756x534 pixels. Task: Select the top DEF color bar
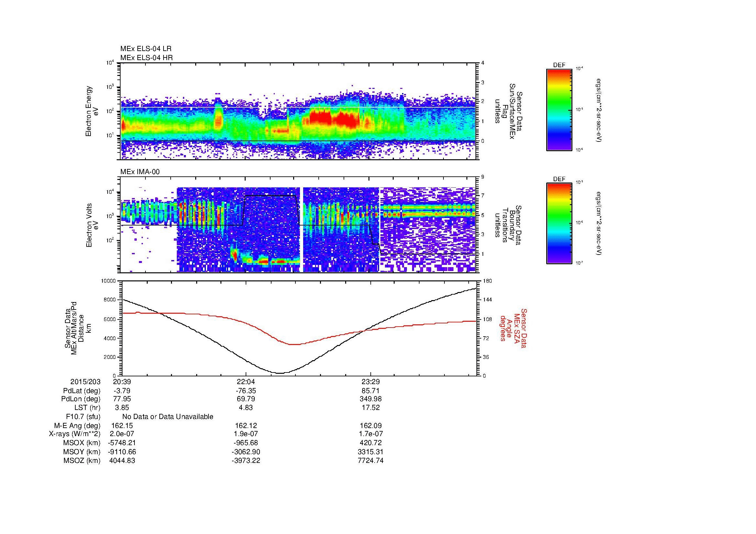[x=559, y=110]
